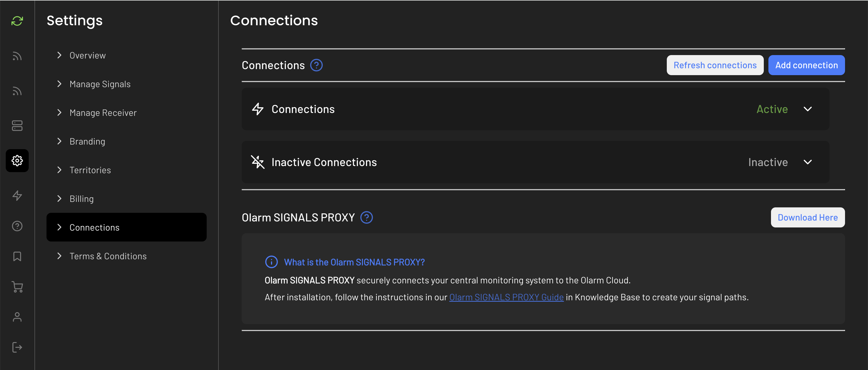The width and height of the screenshot is (868, 370).
Task: Click help icon next to Connections heading
Action: tap(316, 65)
